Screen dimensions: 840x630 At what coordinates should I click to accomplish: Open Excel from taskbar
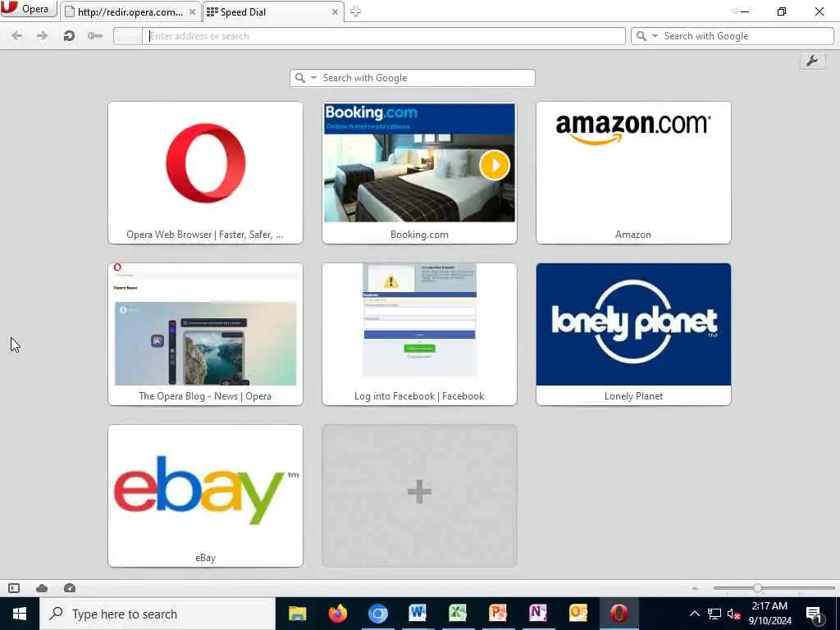pyautogui.click(x=458, y=614)
